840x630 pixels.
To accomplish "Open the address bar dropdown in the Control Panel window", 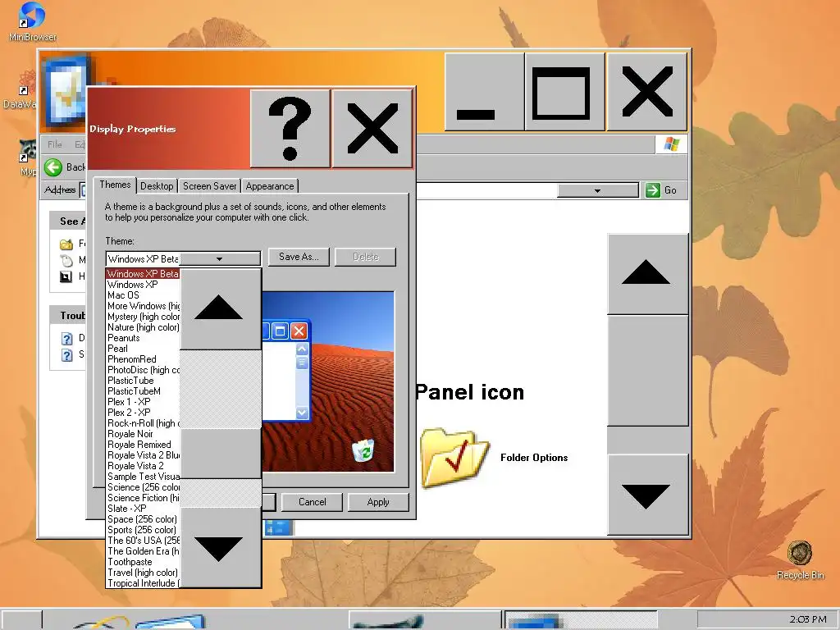I will tap(597, 190).
